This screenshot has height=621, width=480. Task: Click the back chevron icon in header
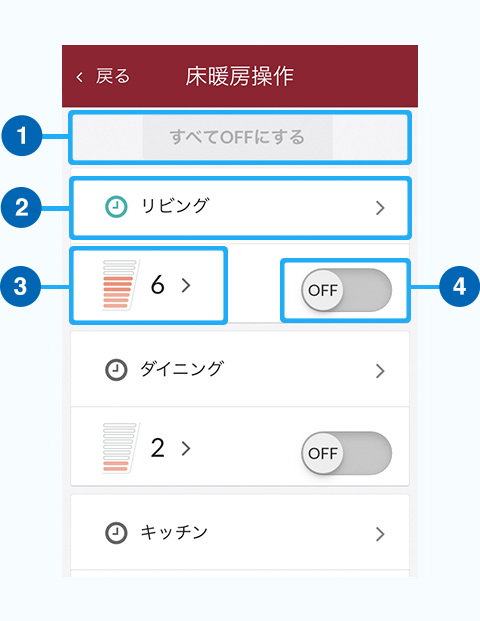click(80, 77)
